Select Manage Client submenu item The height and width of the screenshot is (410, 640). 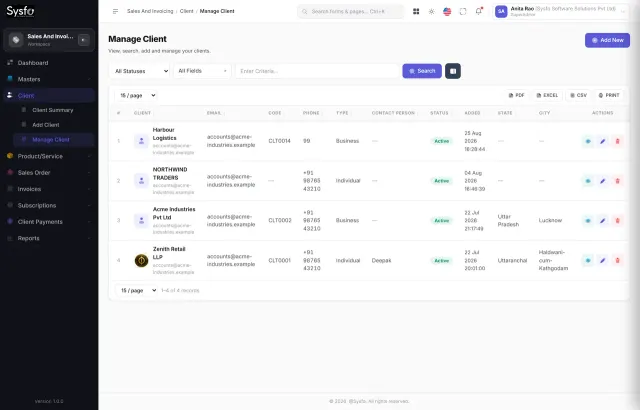point(53,140)
